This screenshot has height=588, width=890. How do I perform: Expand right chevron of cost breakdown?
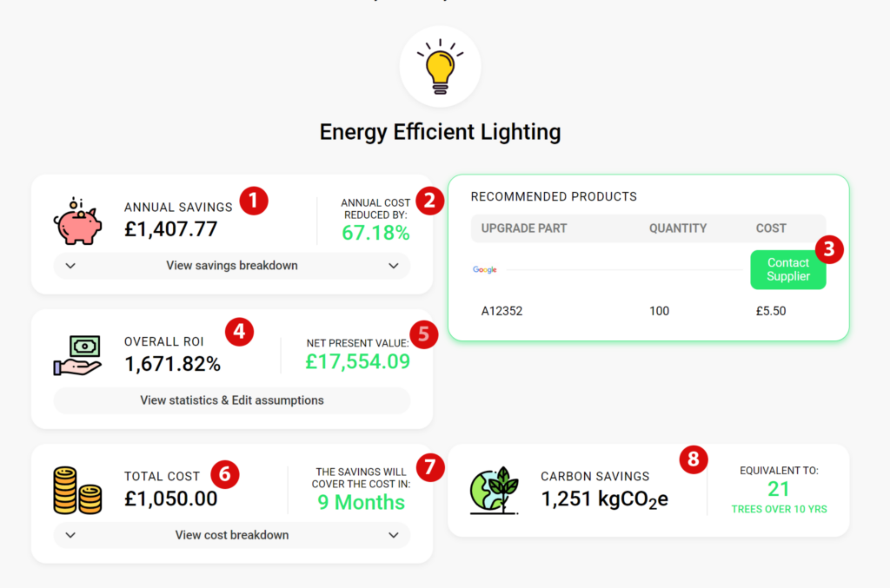[x=394, y=535]
